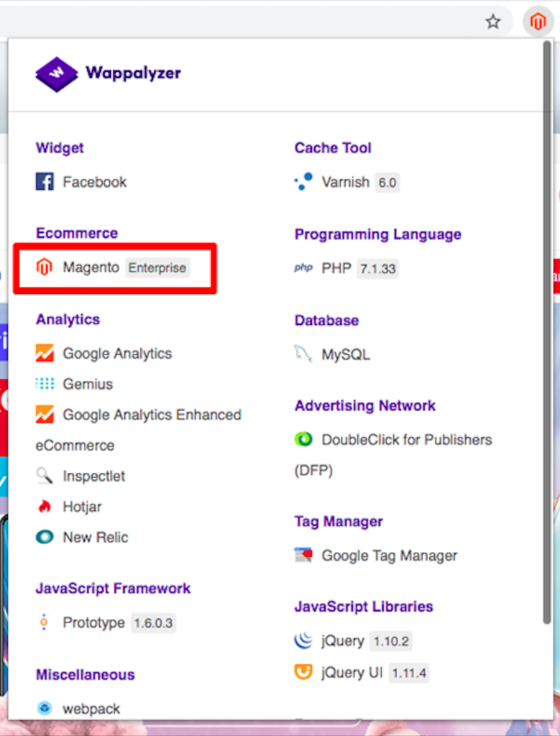Open the DoubleClick for Publishers link
Image resolution: width=560 pixels, height=736 pixels.
click(x=406, y=440)
